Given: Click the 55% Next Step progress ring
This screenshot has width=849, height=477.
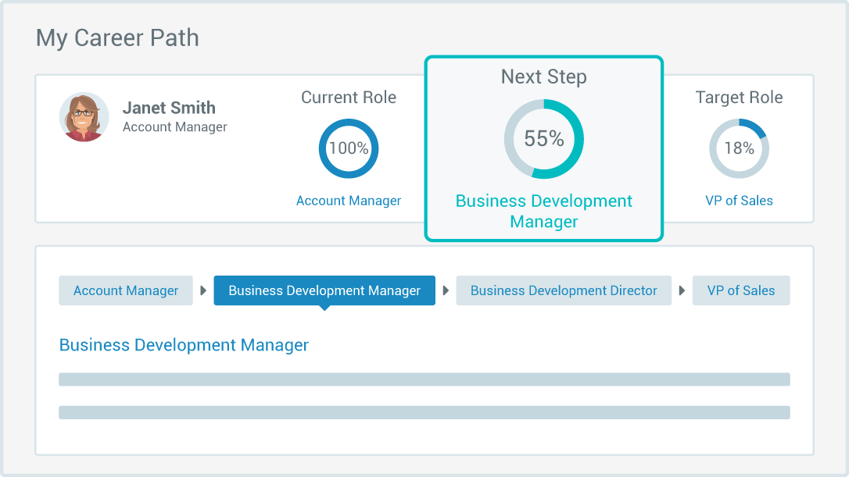Looking at the screenshot, I should pos(543,139).
